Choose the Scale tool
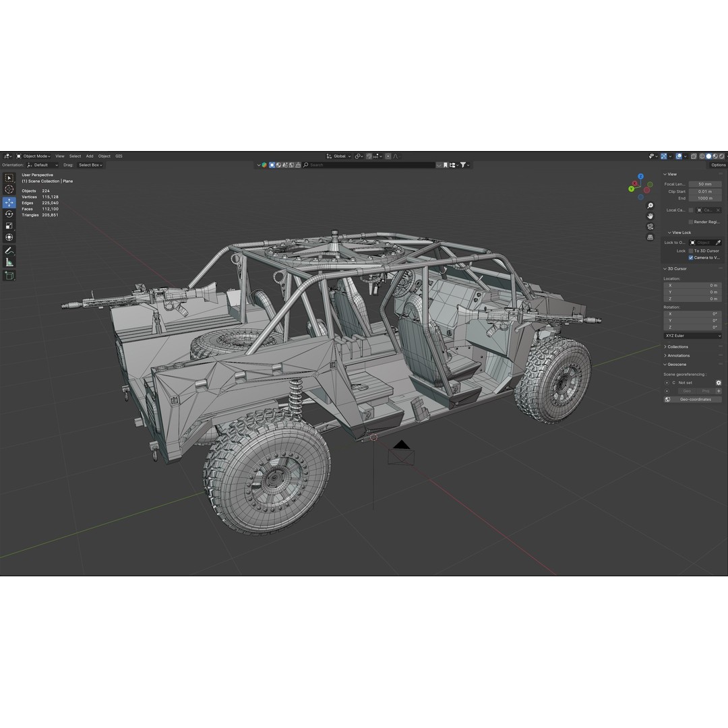 (9, 226)
